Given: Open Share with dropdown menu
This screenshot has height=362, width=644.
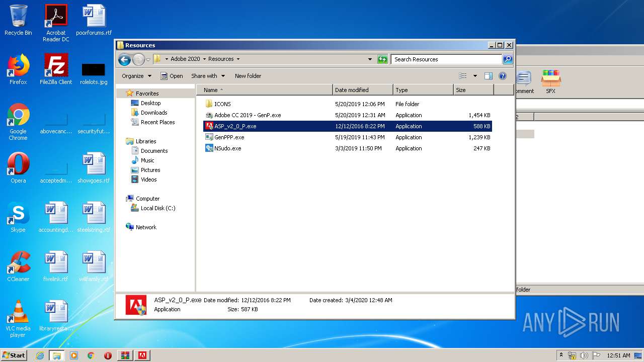Looking at the screenshot, I should pos(208,76).
